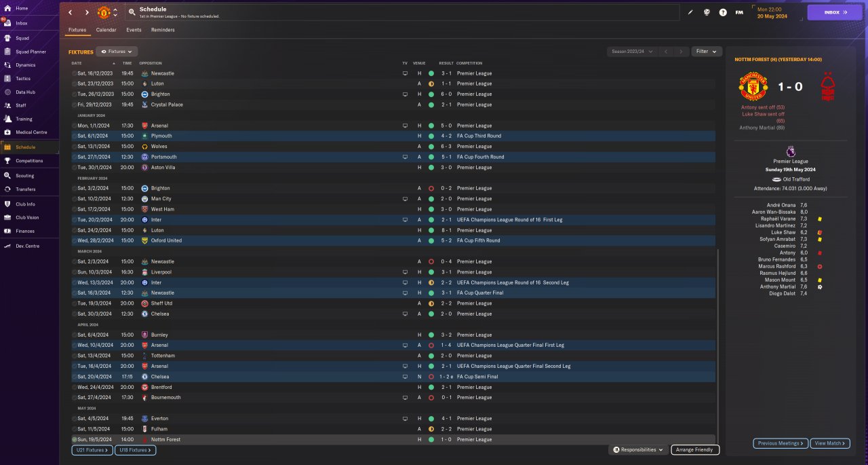Screen dimensions: 868x465
Task: Switch to the Fixtures tab
Action: 77,30
